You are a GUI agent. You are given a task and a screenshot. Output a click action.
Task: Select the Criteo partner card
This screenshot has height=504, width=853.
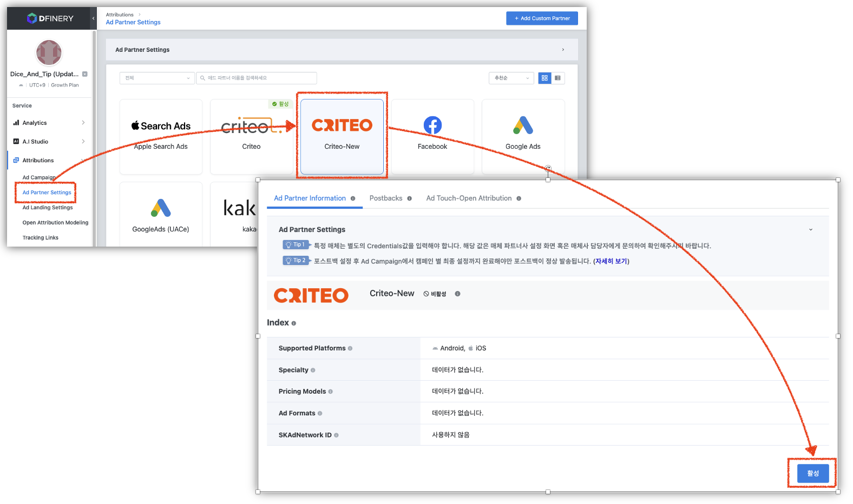251,137
